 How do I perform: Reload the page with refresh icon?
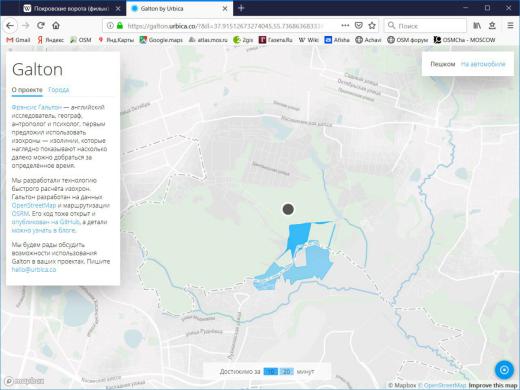[41, 25]
